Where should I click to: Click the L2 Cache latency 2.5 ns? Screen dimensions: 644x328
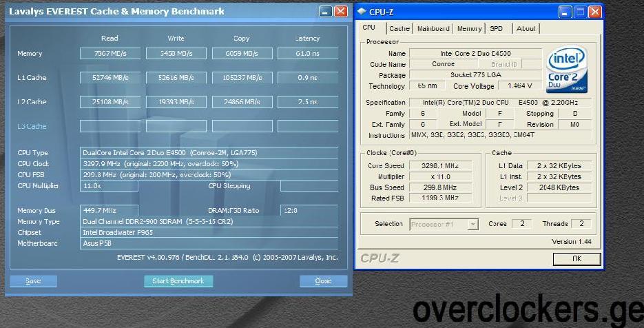308,102
